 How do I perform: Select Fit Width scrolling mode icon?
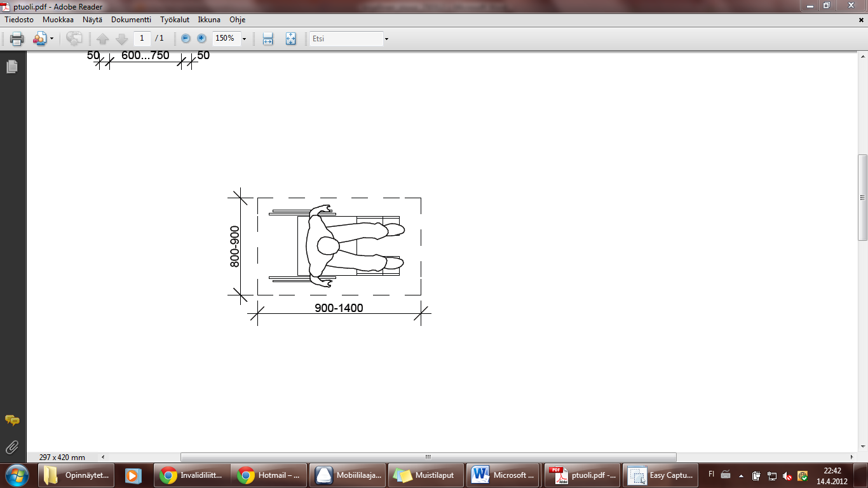(x=268, y=39)
